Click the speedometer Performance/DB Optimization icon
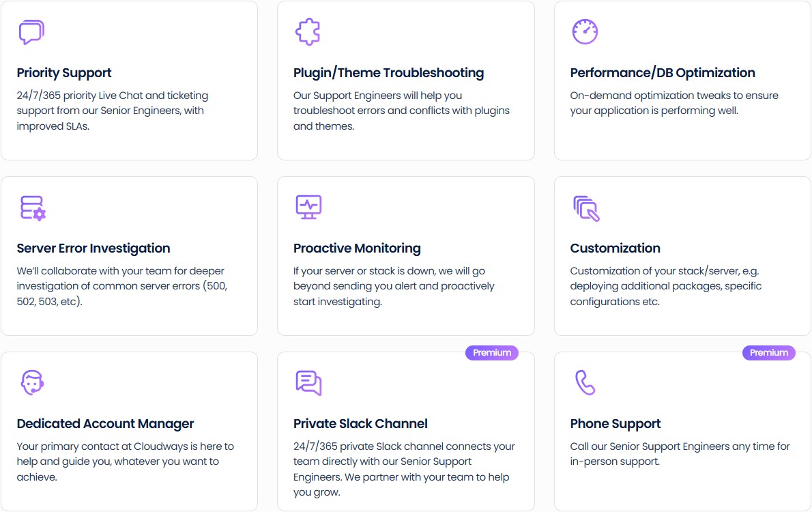 pyautogui.click(x=585, y=31)
